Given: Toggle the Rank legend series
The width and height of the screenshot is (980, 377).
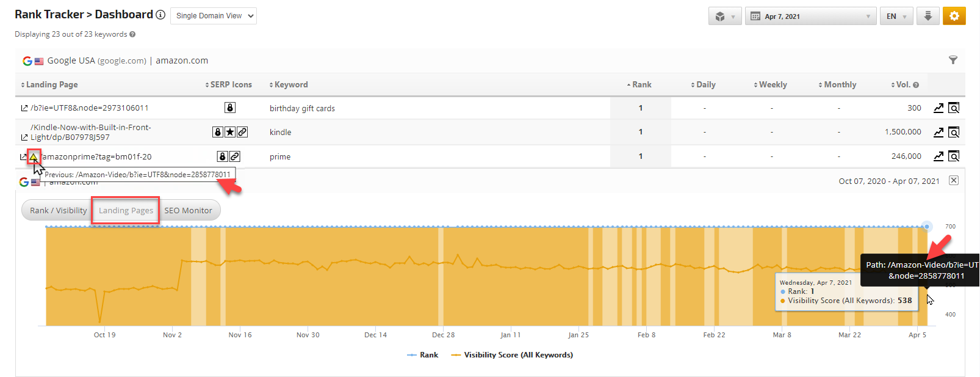Looking at the screenshot, I should (x=423, y=355).
